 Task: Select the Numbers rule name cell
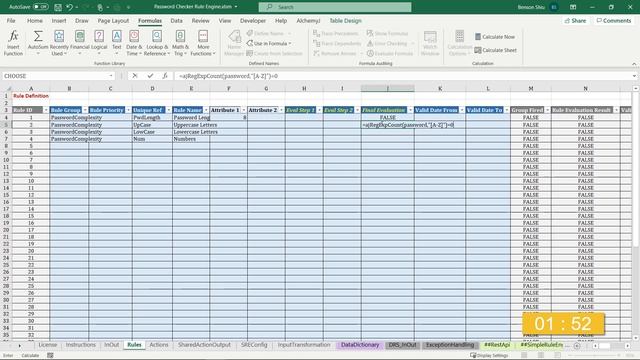click(x=191, y=139)
